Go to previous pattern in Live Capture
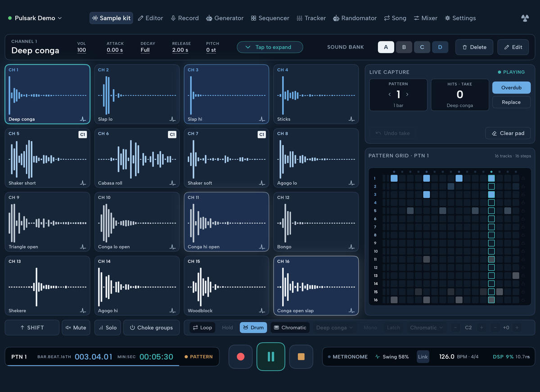 (390, 94)
